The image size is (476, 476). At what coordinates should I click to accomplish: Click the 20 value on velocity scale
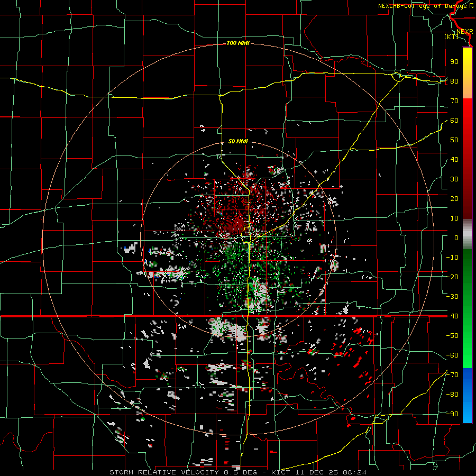(x=454, y=199)
